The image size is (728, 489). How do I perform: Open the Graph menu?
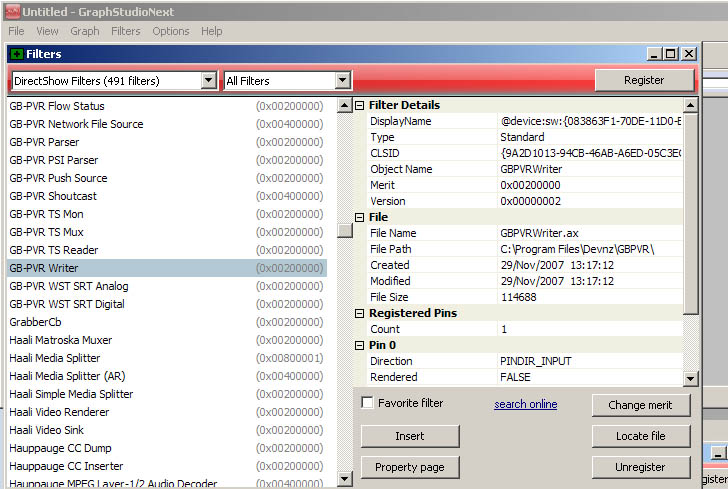[x=84, y=31]
